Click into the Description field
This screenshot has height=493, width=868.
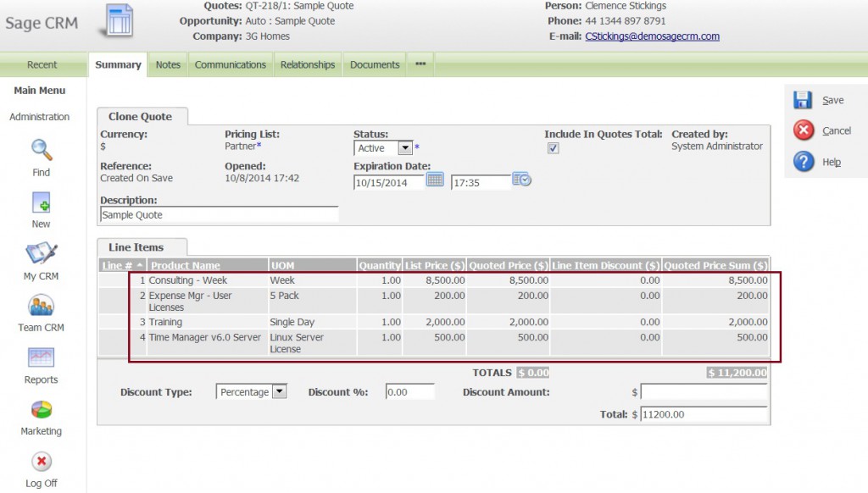pos(220,214)
